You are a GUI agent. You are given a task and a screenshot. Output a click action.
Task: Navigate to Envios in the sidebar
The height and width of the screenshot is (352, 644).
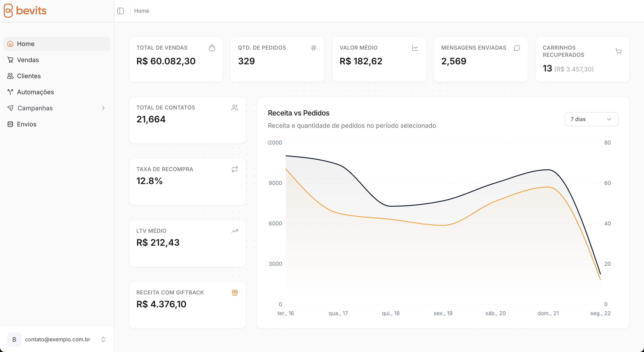coord(27,124)
